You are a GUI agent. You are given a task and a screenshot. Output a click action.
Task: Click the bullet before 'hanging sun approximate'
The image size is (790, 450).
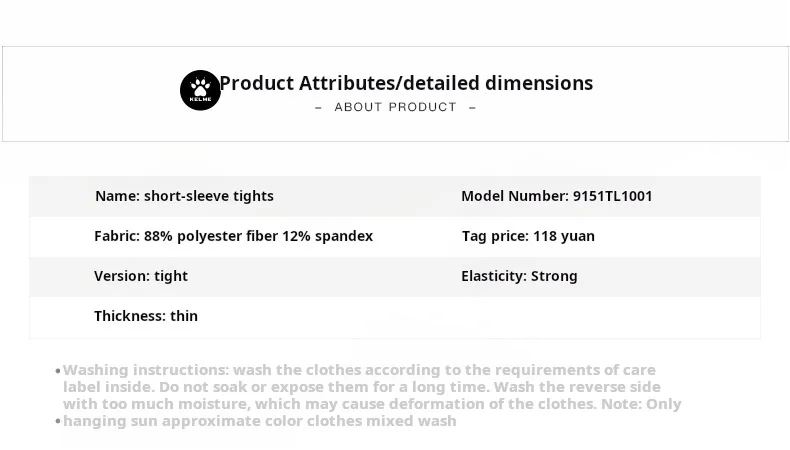(58, 422)
